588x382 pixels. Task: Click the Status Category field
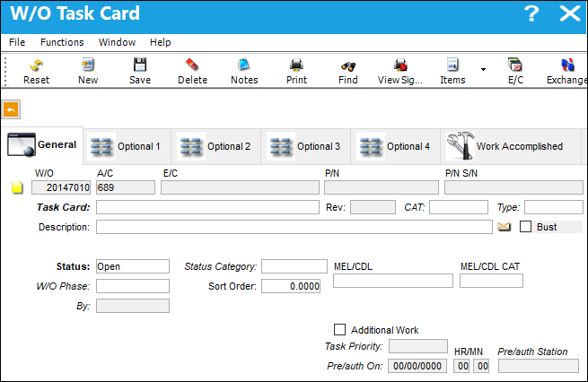(294, 266)
